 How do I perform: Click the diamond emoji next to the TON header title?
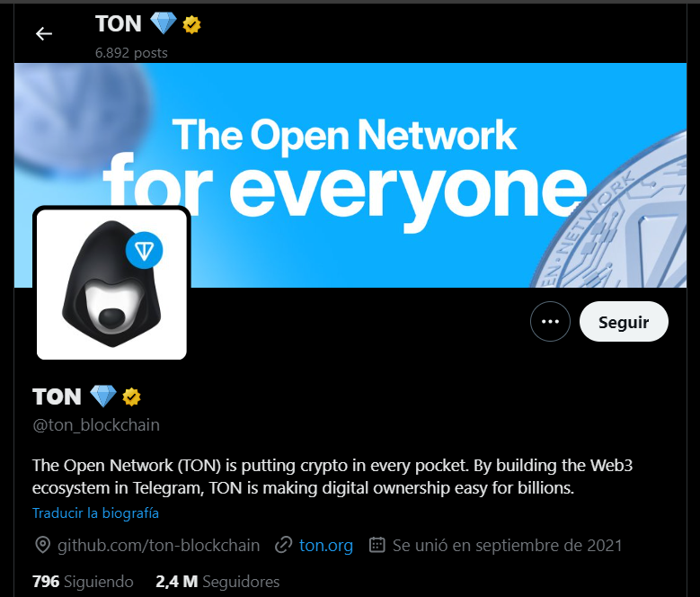tap(163, 22)
